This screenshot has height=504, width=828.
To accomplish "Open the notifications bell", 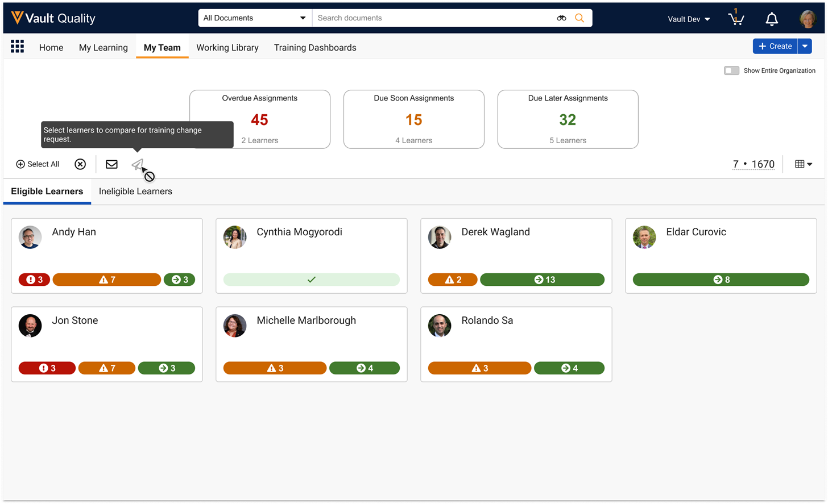I will (772, 19).
